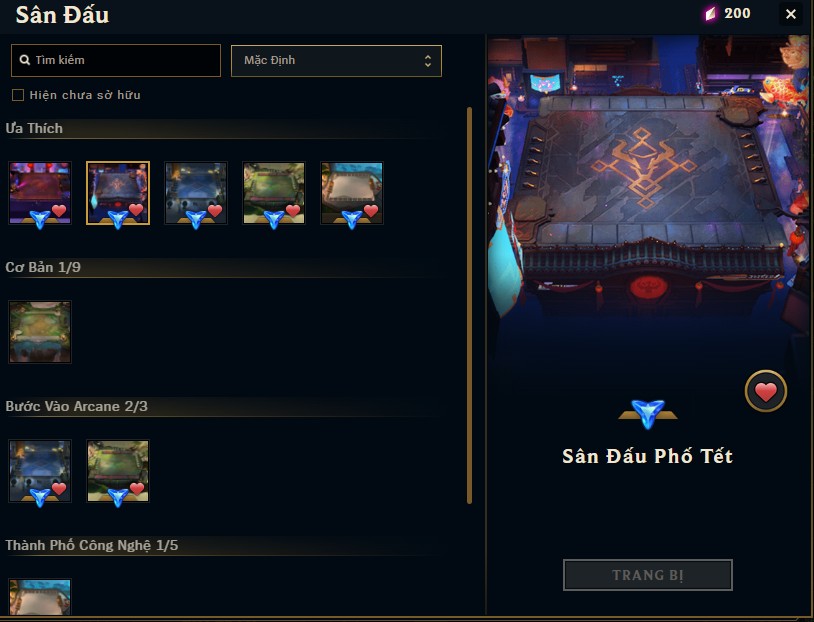The height and width of the screenshot is (622, 814).
Task: Click heart on the white arena in Ưa Thích
Action: point(371,210)
